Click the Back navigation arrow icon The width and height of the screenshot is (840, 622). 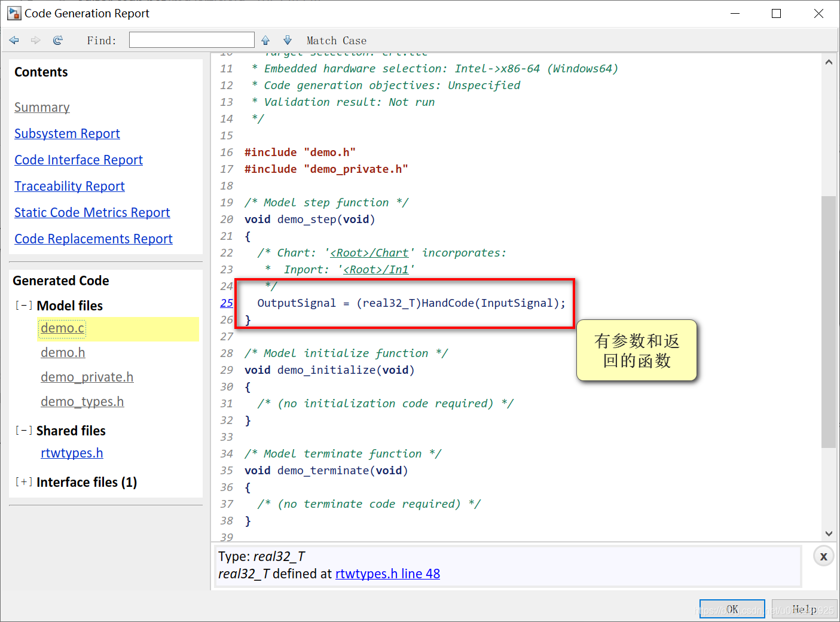click(14, 40)
